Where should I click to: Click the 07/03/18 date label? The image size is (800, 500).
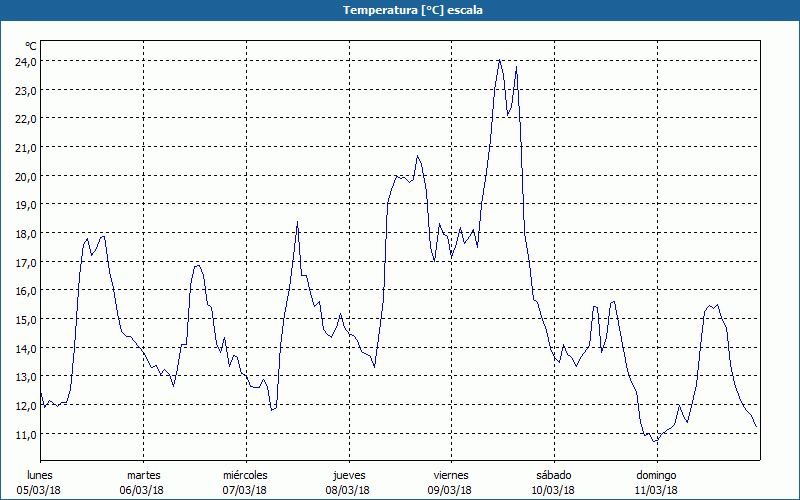click(x=245, y=490)
